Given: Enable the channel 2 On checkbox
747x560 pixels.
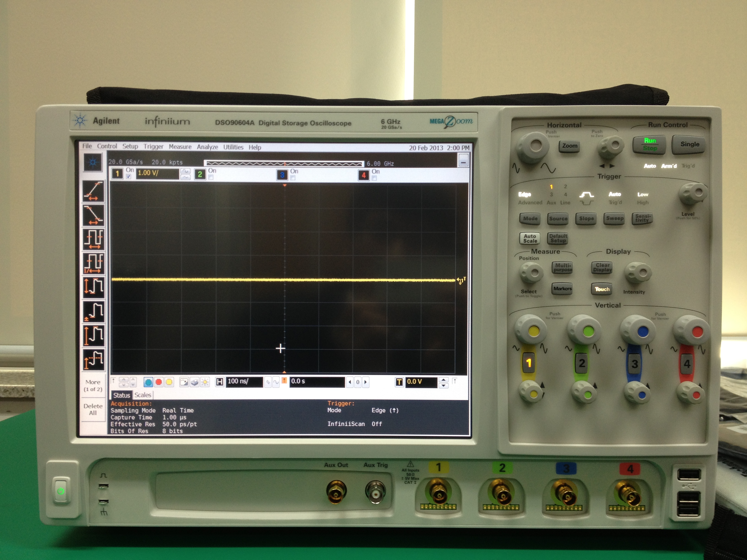Looking at the screenshot, I should (x=211, y=177).
